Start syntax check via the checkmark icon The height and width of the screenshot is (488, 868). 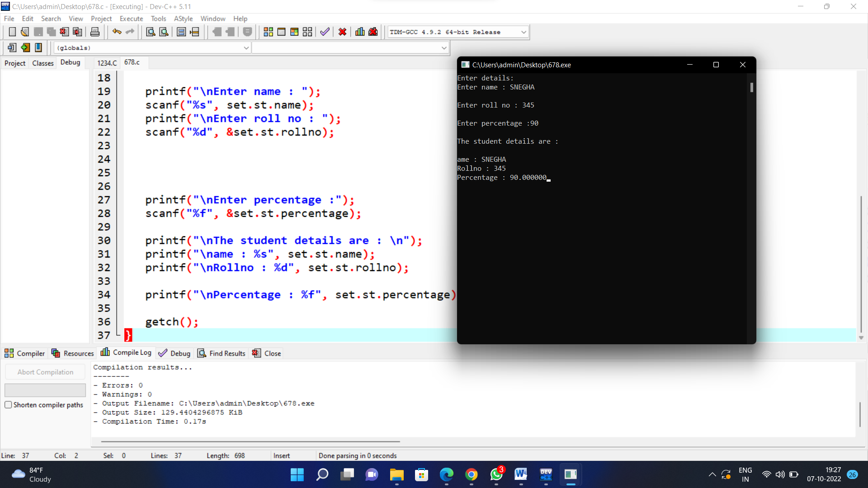pyautogui.click(x=325, y=32)
